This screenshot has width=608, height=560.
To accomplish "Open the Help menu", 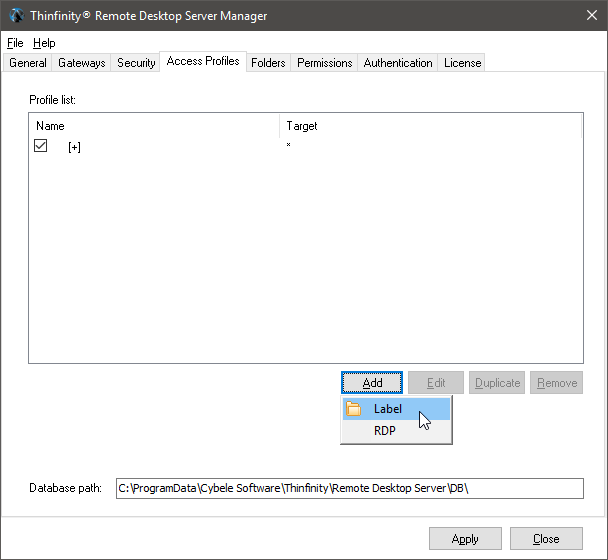I will point(44,43).
